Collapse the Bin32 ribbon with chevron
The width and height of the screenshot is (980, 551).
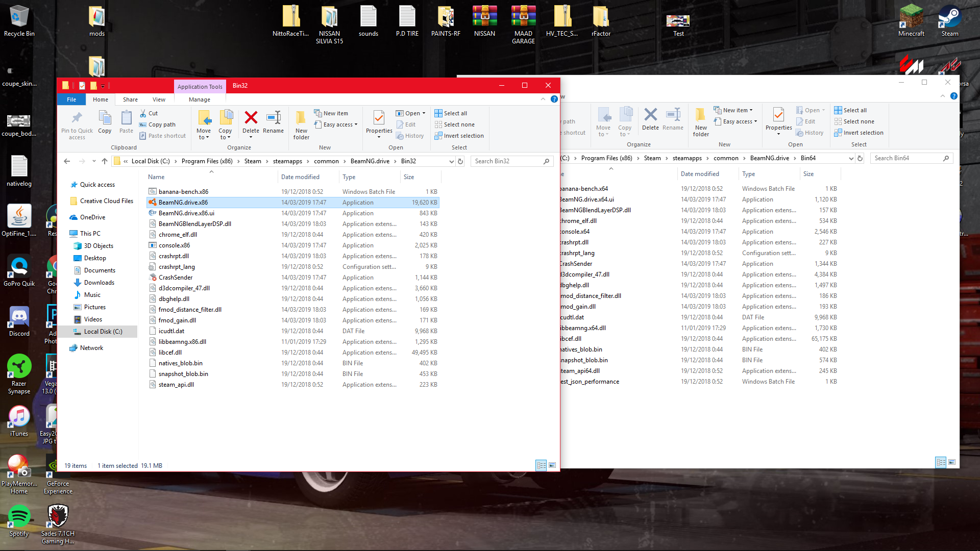(543, 99)
